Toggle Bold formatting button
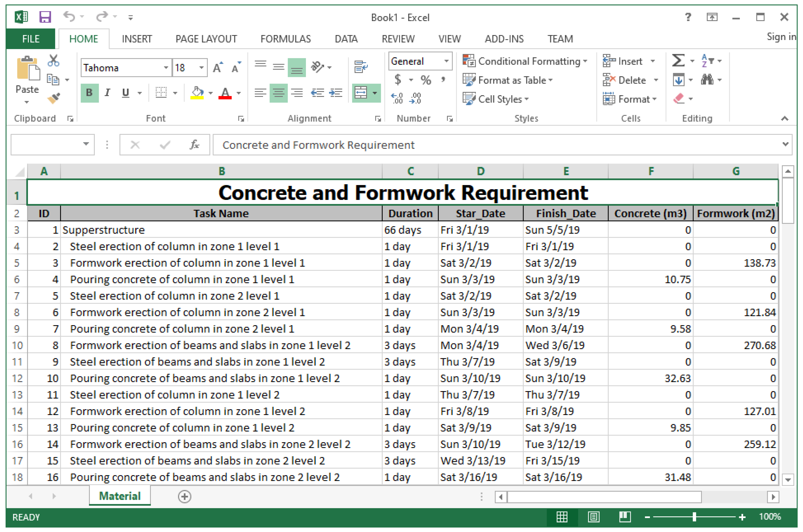 [89, 93]
